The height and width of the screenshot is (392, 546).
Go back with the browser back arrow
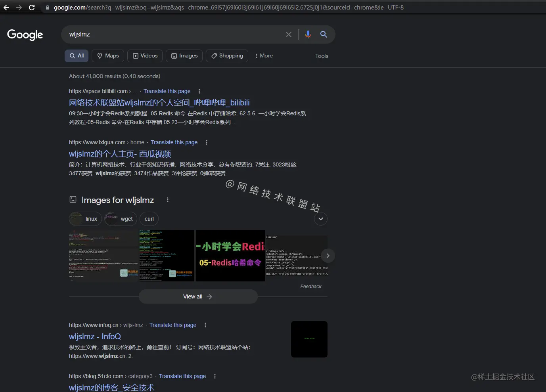[6, 8]
